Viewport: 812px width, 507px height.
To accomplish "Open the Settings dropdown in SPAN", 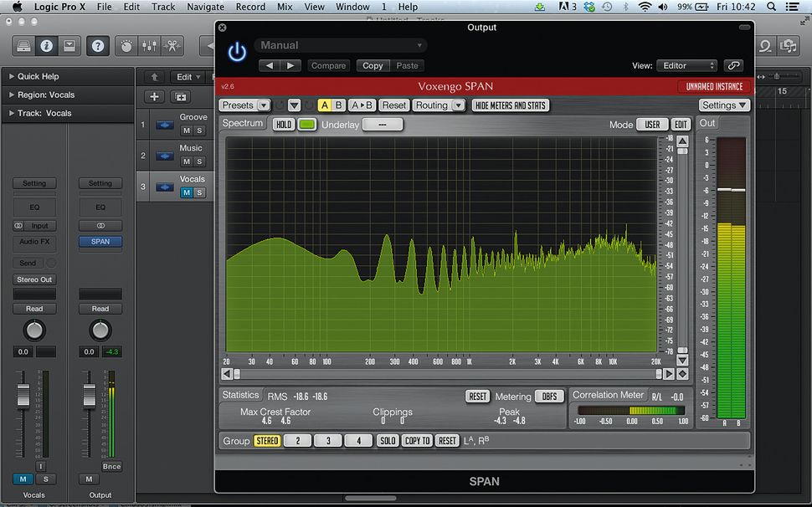I will coord(722,105).
